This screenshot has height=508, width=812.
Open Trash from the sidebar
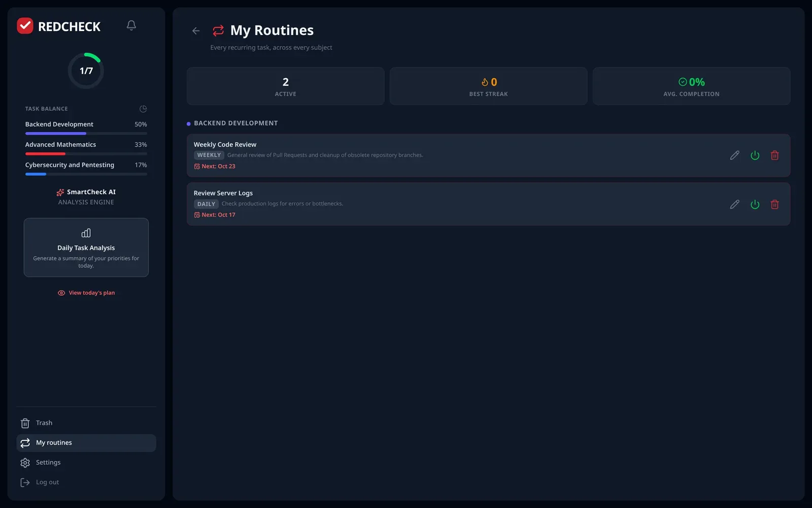86,423
